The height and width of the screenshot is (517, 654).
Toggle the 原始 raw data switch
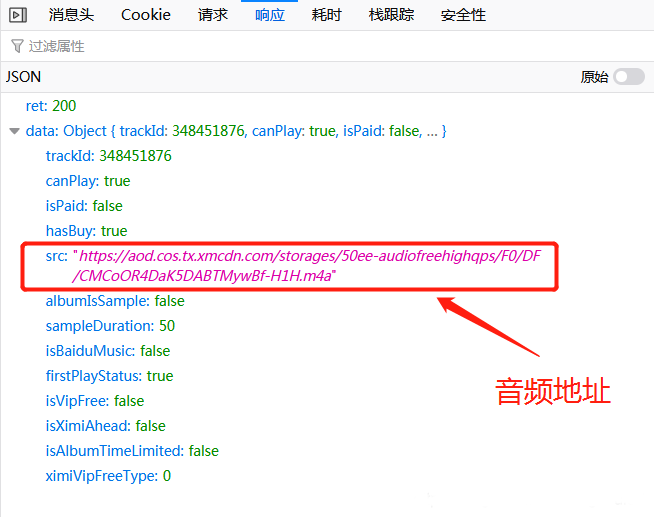(x=628, y=77)
